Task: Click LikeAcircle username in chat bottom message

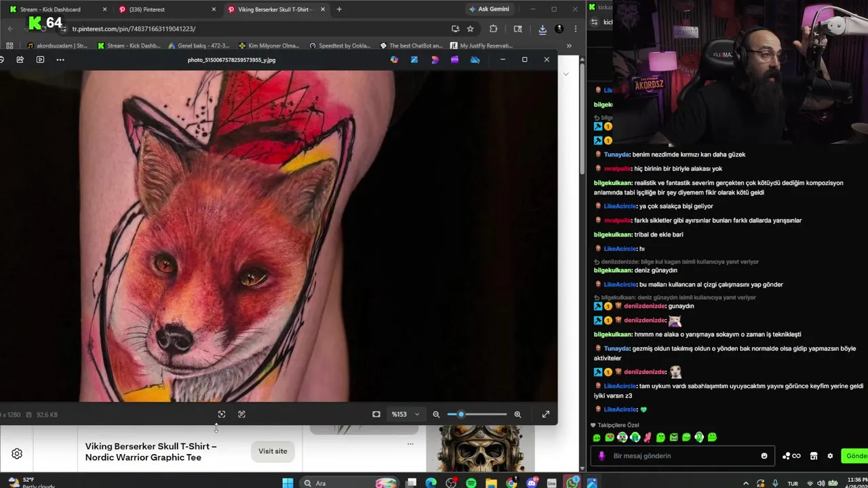Action: (x=620, y=409)
